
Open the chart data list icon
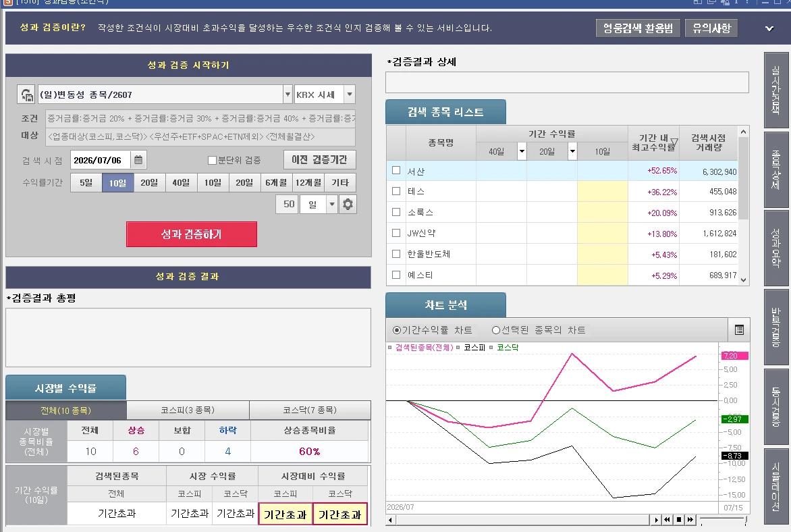739,330
